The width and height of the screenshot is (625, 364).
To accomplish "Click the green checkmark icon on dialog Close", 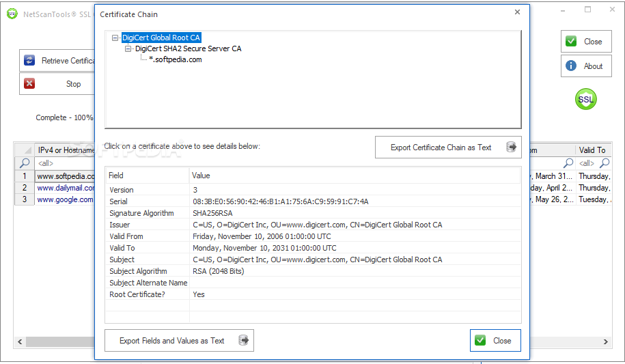I will [x=480, y=341].
